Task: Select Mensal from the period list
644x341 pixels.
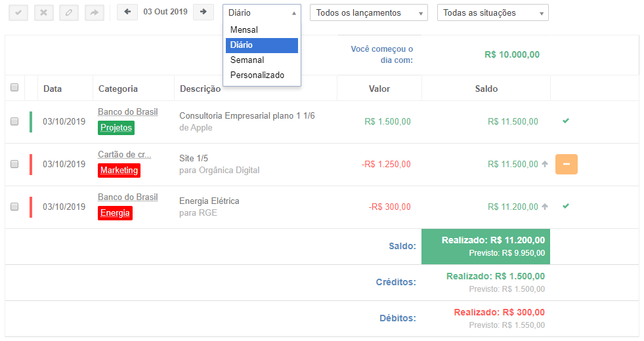Action: [x=244, y=30]
